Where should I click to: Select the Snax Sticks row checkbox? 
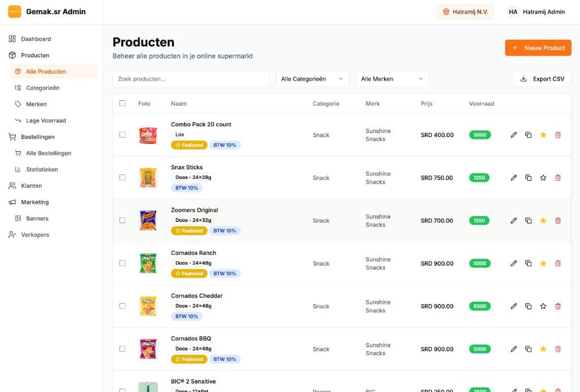click(x=122, y=177)
